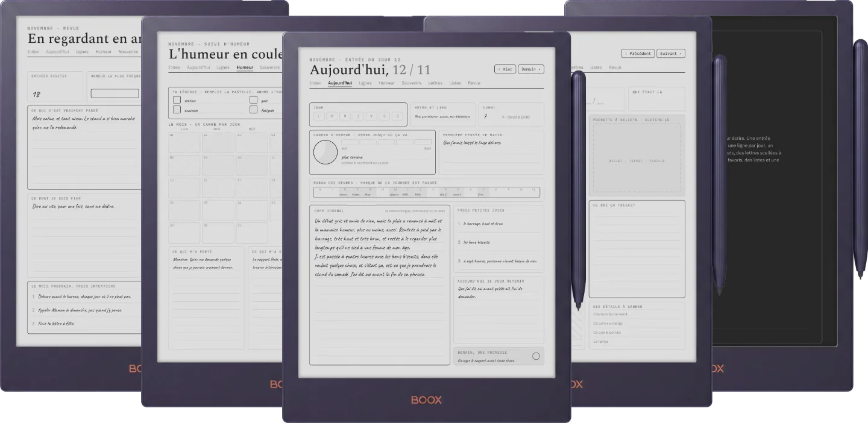Select day 01 square in mood calendar
Viewport: 868px width, 423px height.
click(184, 143)
